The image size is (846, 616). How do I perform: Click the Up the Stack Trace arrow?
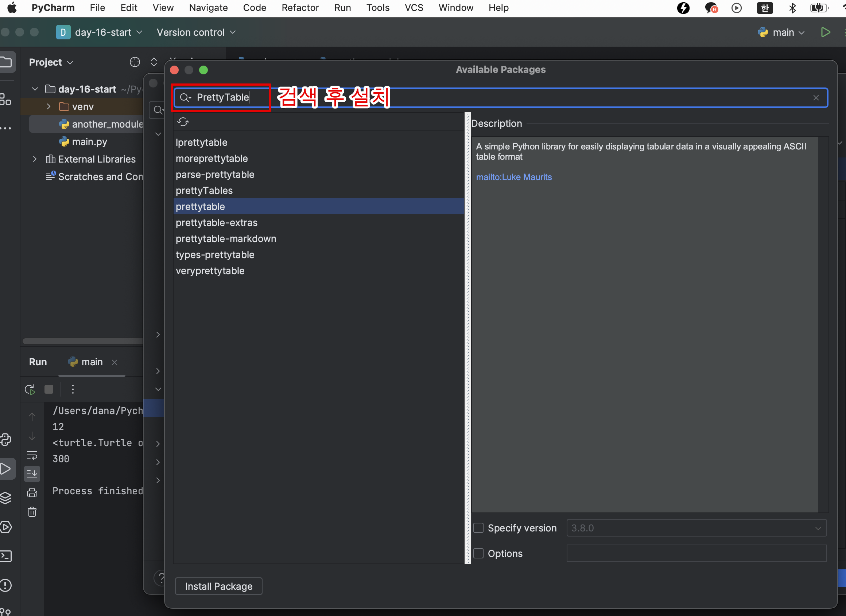[x=32, y=417]
